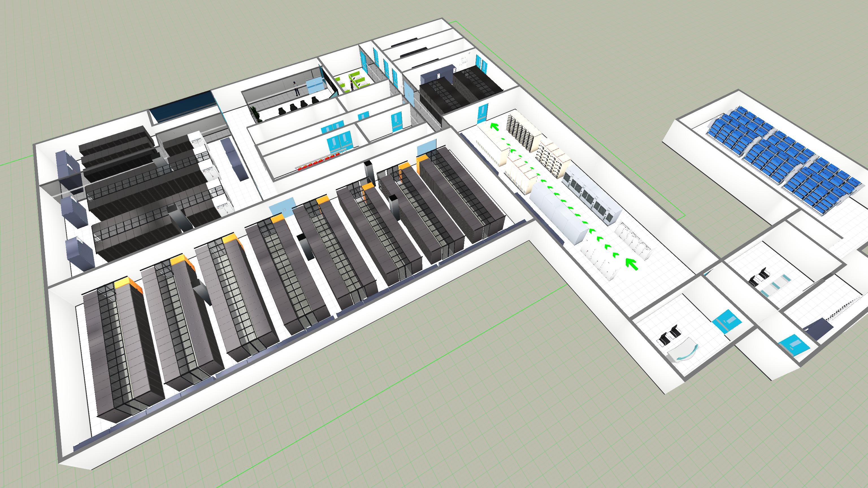The width and height of the screenshot is (868, 488).
Task: Click the standing person in the glass monitoring room
Action: coord(296,88)
